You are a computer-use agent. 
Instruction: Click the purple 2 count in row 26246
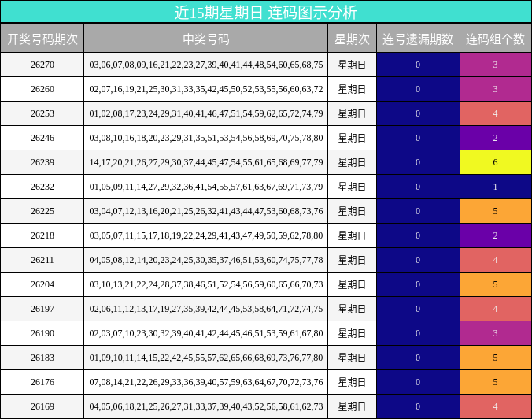click(495, 138)
